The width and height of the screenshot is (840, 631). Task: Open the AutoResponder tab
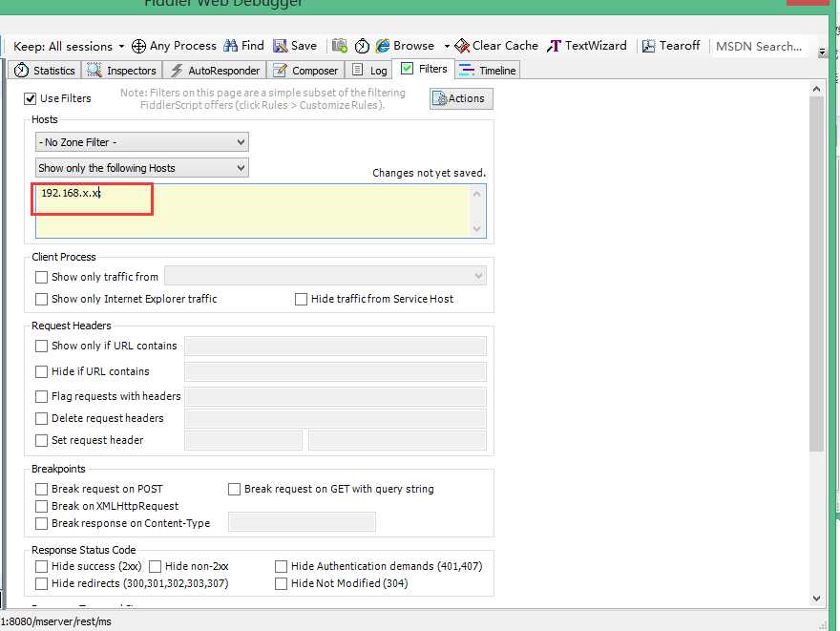(215, 71)
